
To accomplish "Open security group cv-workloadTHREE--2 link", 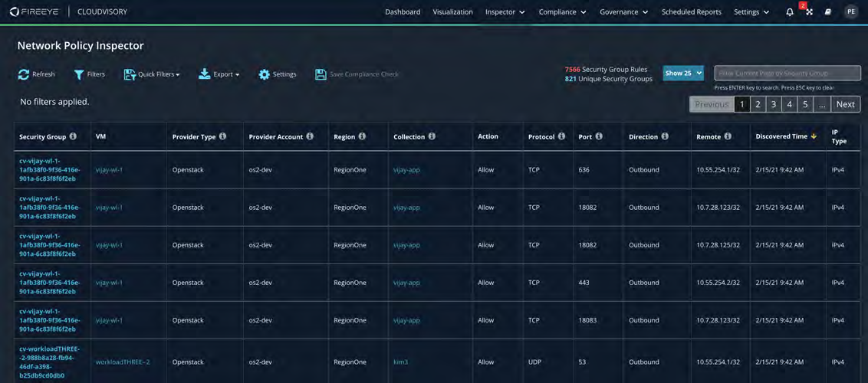I will pyautogui.click(x=50, y=362).
